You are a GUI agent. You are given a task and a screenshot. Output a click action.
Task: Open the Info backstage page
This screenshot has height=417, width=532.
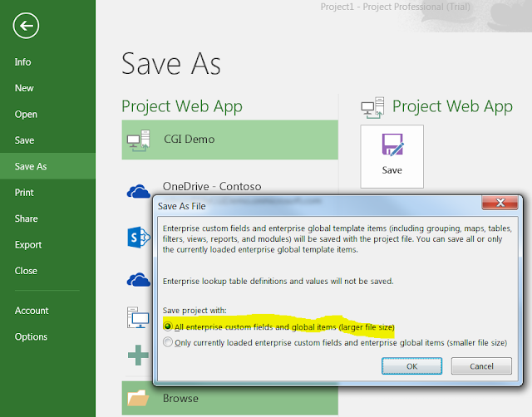pos(22,62)
